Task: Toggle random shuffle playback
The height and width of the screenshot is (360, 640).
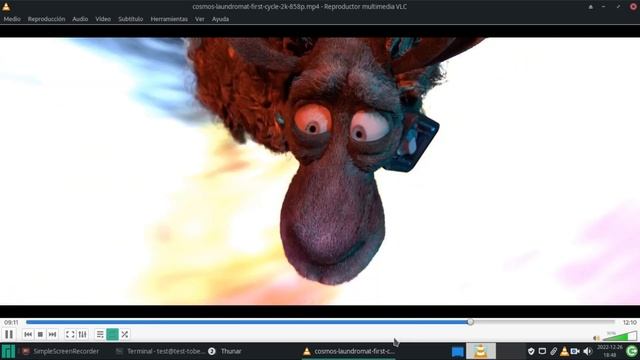Action: pyautogui.click(x=125, y=334)
